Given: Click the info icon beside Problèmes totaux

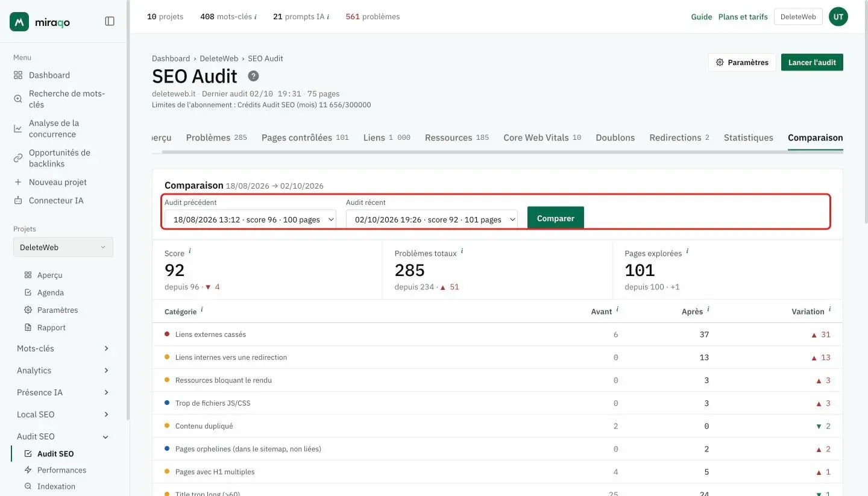Looking at the screenshot, I should tap(462, 251).
